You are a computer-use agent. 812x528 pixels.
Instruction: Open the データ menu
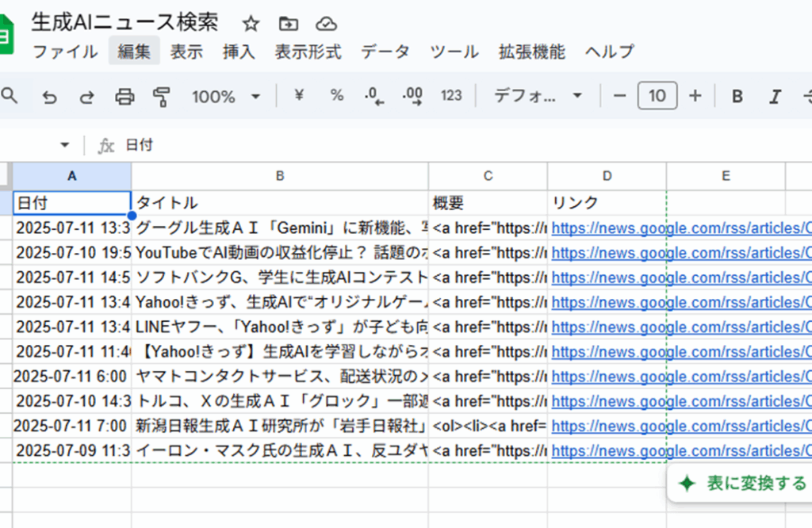385,52
